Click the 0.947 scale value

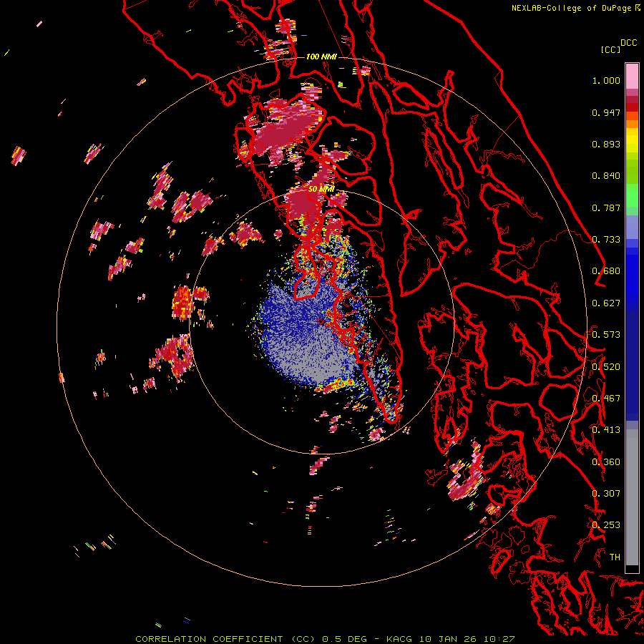tap(606, 112)
